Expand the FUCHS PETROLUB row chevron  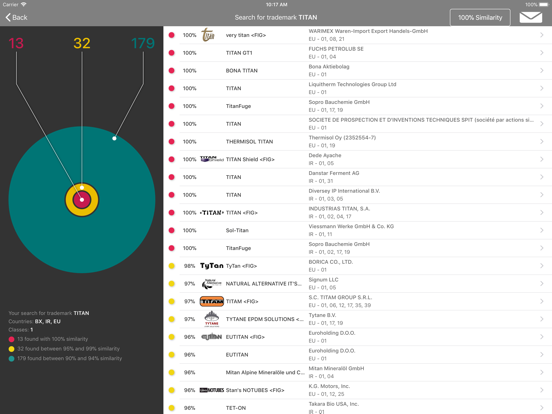coord(541,52)
